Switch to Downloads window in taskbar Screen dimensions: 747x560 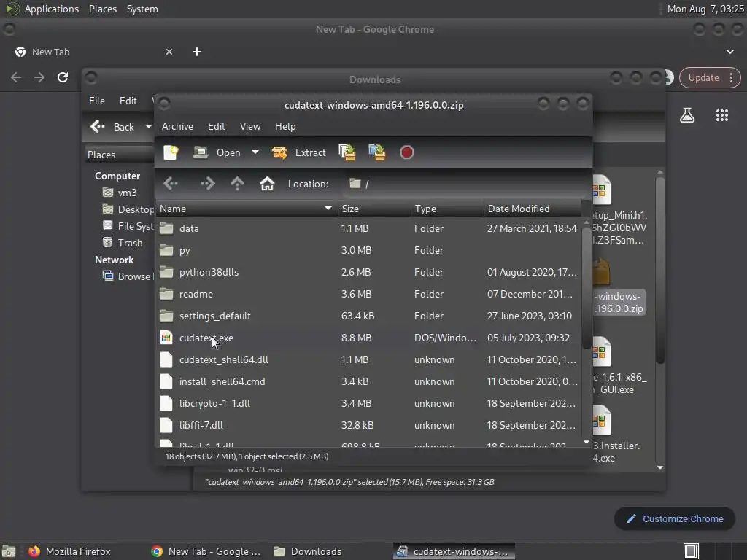pos(309,551)
